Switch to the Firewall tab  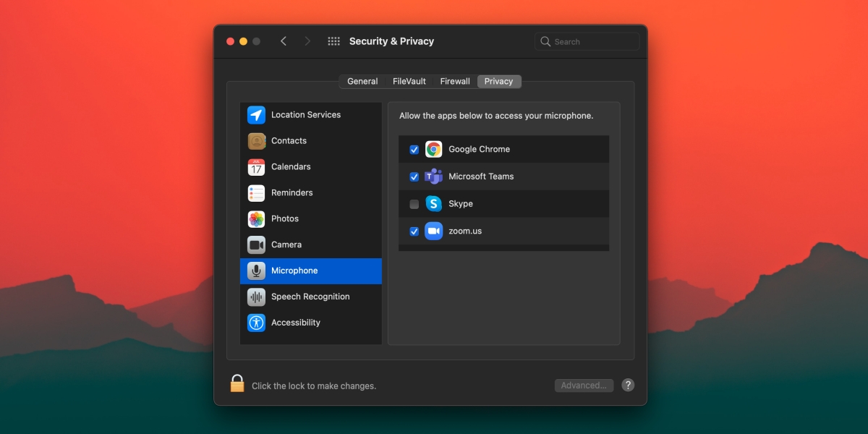pyautogui.click(x=455, y=82)
